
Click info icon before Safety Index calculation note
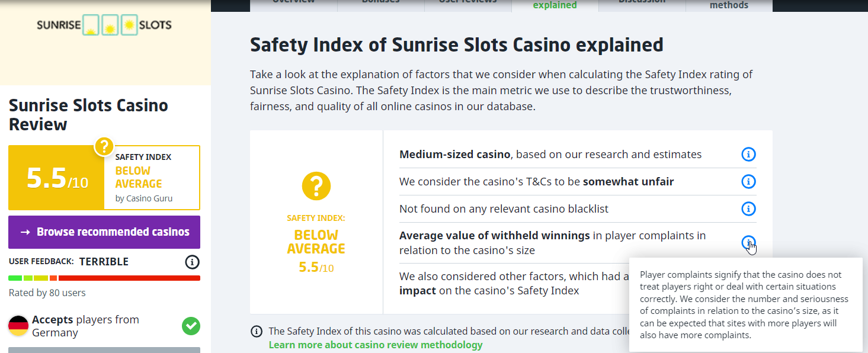256,331
